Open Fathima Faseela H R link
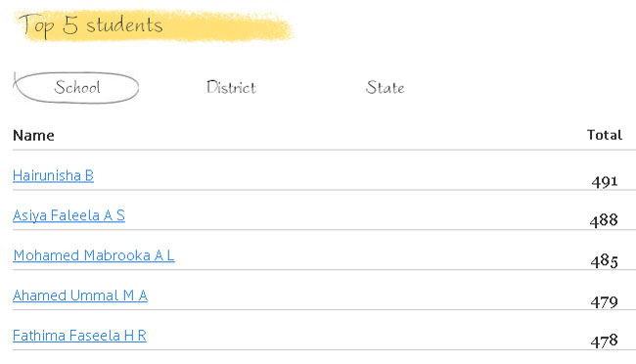636x364 pixels. tap(79, 336)
